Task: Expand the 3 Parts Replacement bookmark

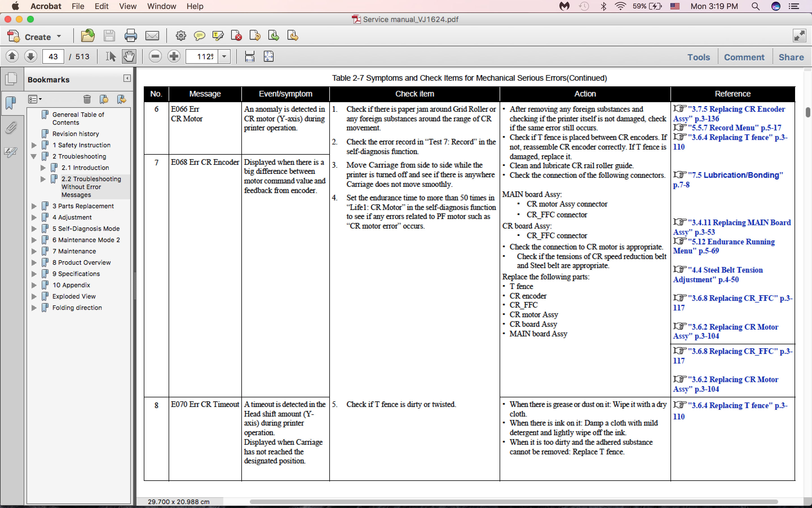Action: pyautogui.click(x=34, y=206)
